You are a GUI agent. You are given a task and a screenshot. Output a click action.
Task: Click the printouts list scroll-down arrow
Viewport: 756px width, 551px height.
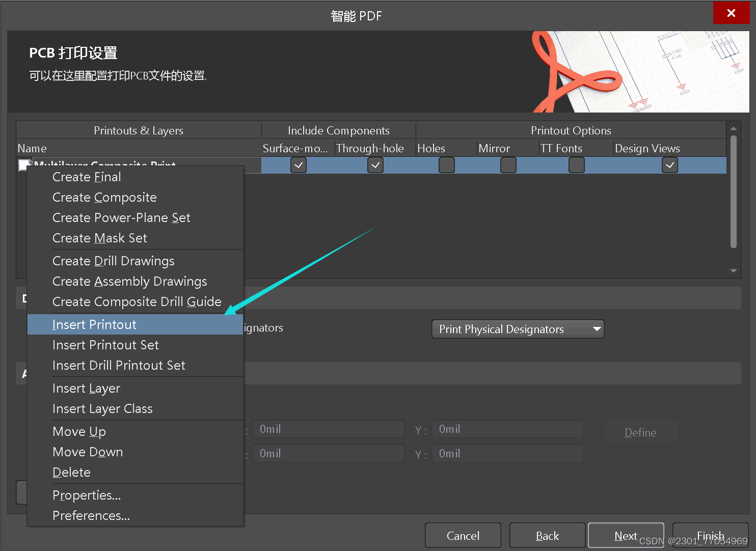pyautogui.click(x=734, y=271)
